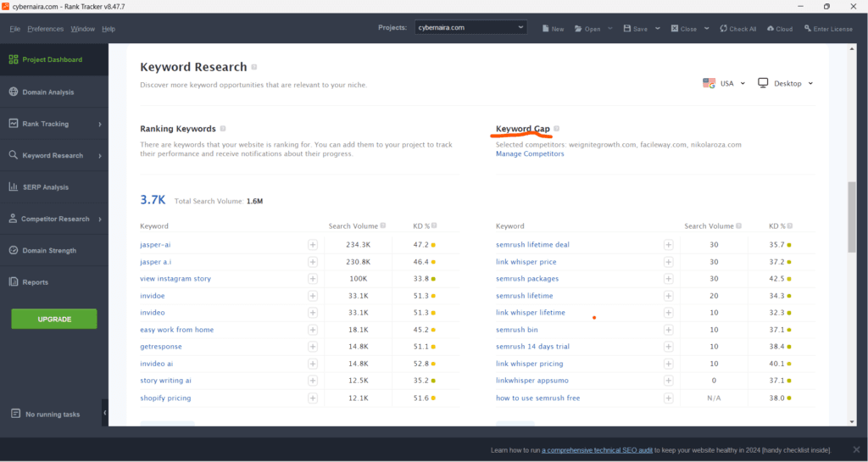
Task: Open Competitor Research in the sidebar
Action: [x=53, y=219]
